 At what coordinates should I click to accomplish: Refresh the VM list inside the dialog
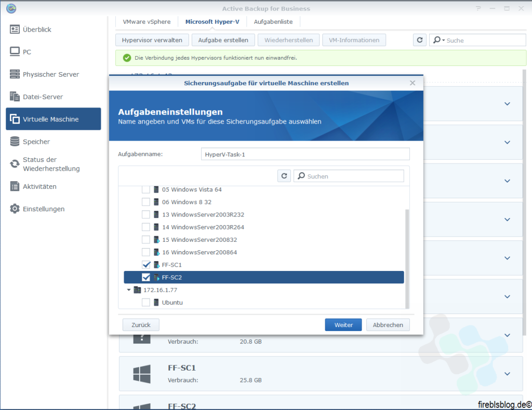point(284,176)
